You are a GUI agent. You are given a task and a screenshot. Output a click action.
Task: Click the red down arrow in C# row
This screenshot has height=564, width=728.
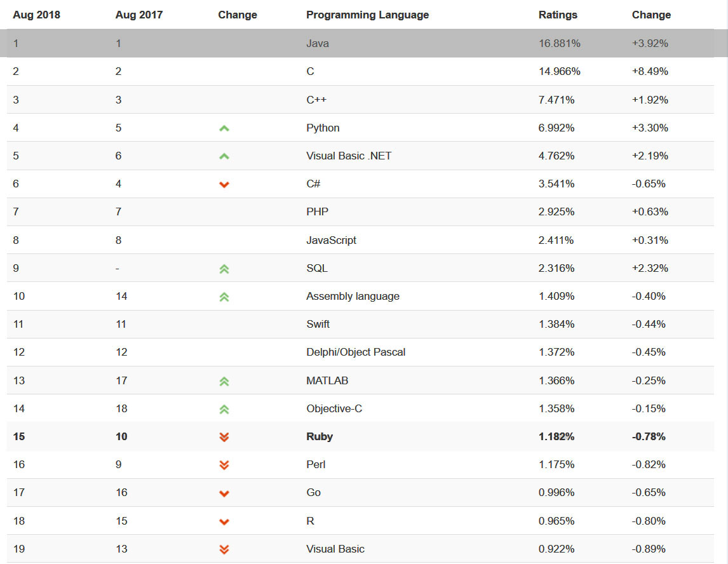224,184
